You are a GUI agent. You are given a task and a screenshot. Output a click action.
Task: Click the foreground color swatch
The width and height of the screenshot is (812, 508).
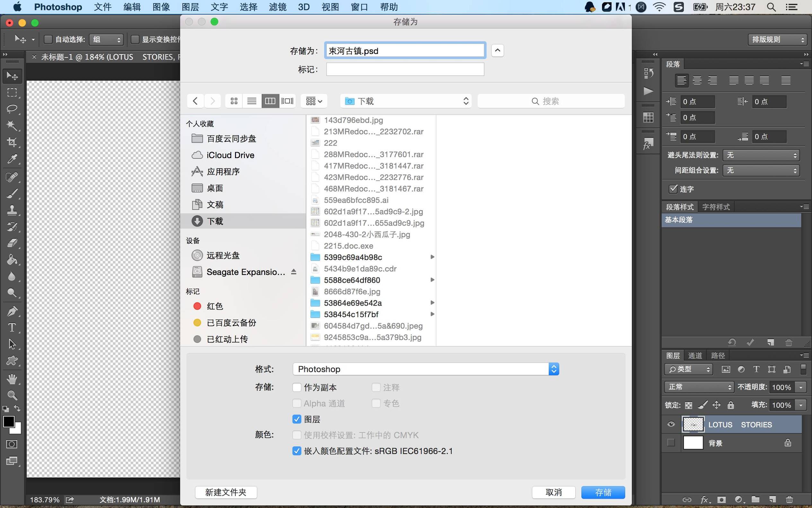[8, 422]
